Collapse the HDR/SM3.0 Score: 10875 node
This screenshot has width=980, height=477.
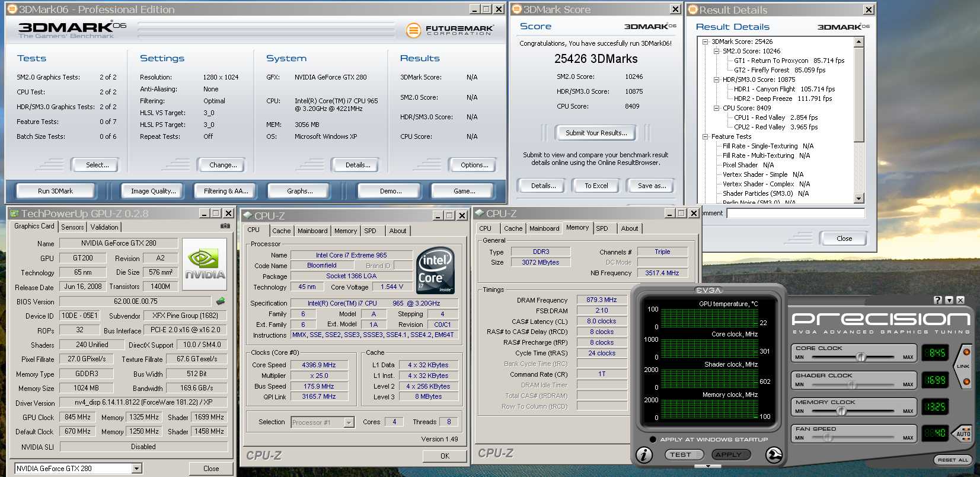tap(716, 79)
